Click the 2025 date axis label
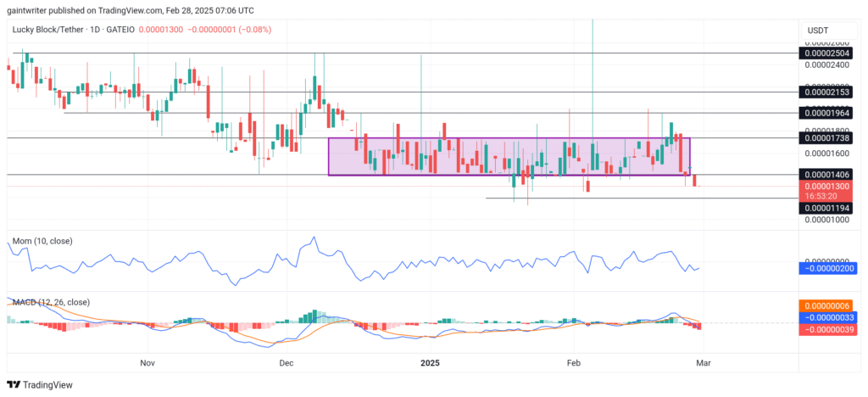The image size is (868, 397). [x=430, y=363]
